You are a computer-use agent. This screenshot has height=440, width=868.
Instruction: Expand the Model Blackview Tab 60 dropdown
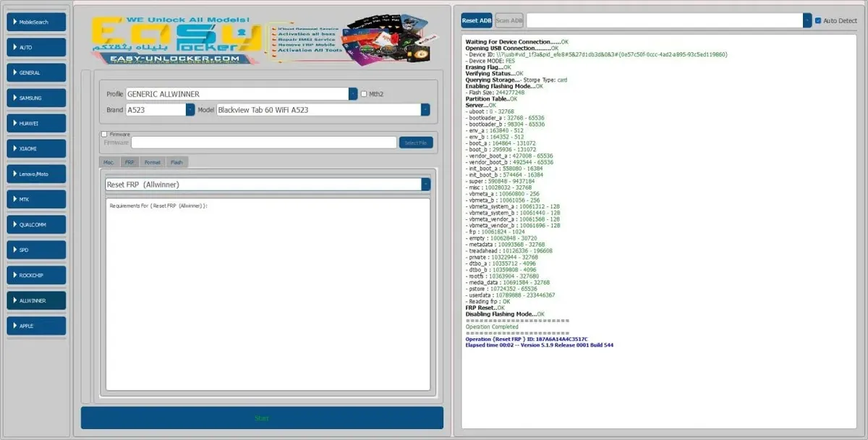pos(425,110)
